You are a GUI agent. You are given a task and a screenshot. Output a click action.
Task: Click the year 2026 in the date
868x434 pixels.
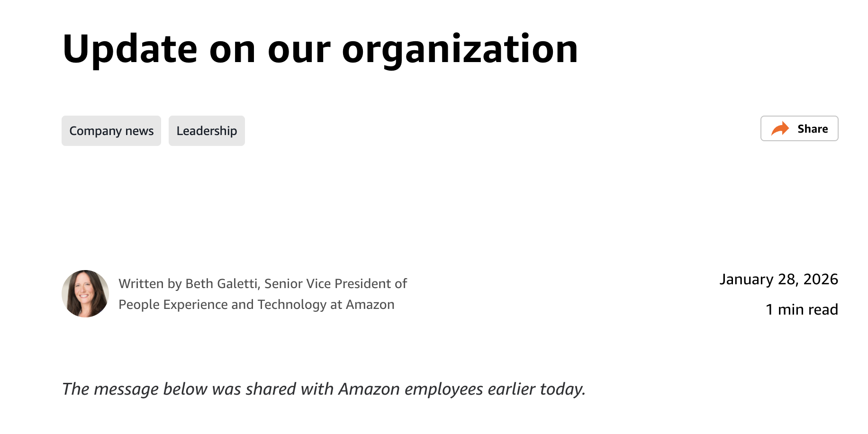(821, 279)
